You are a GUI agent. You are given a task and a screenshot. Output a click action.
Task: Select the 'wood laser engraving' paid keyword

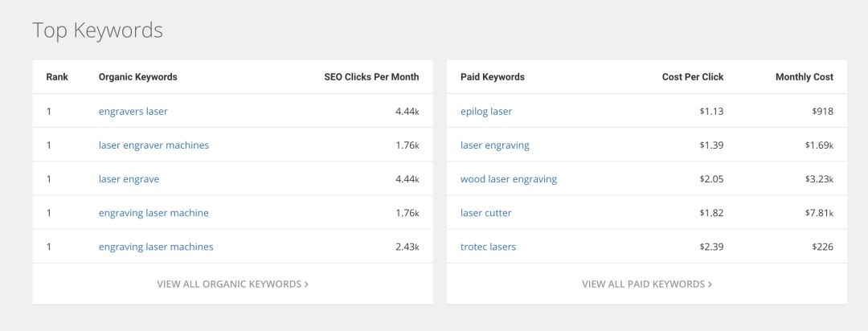tap(509, 179)
